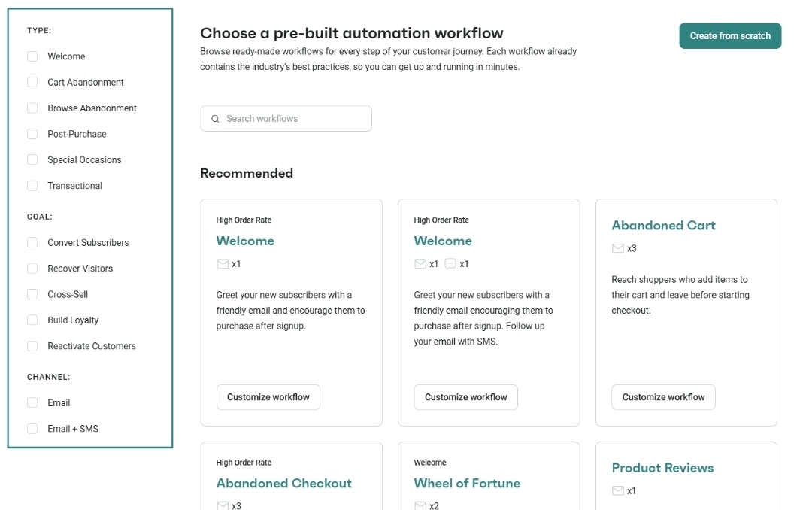Enable the Post-Purchase type checkbox
Image resolution: width=812 pixels, height=510 pixels.
32,134
